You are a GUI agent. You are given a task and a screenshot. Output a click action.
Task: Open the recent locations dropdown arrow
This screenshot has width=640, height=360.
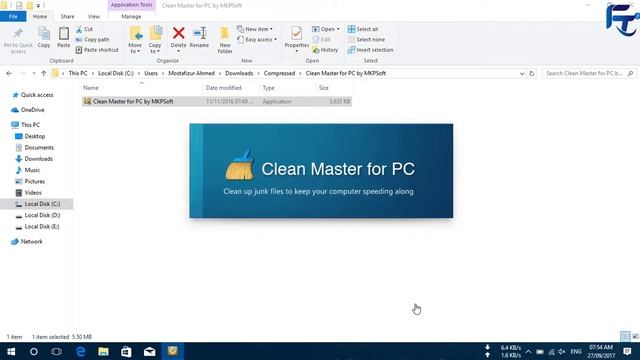pos(33,73)
